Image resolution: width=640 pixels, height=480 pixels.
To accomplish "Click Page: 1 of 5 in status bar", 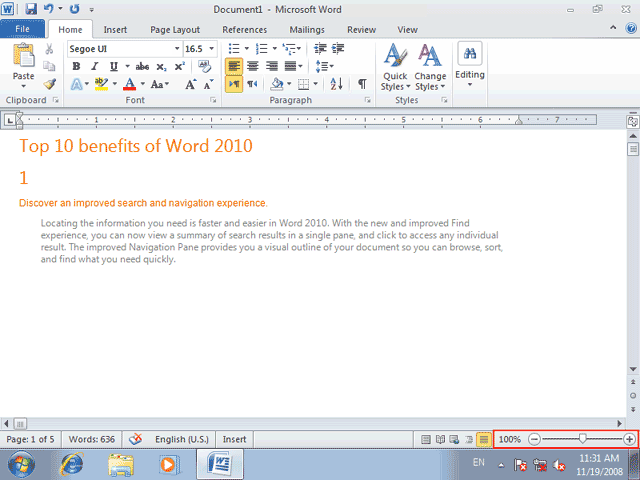I will [x=30, y=440].
